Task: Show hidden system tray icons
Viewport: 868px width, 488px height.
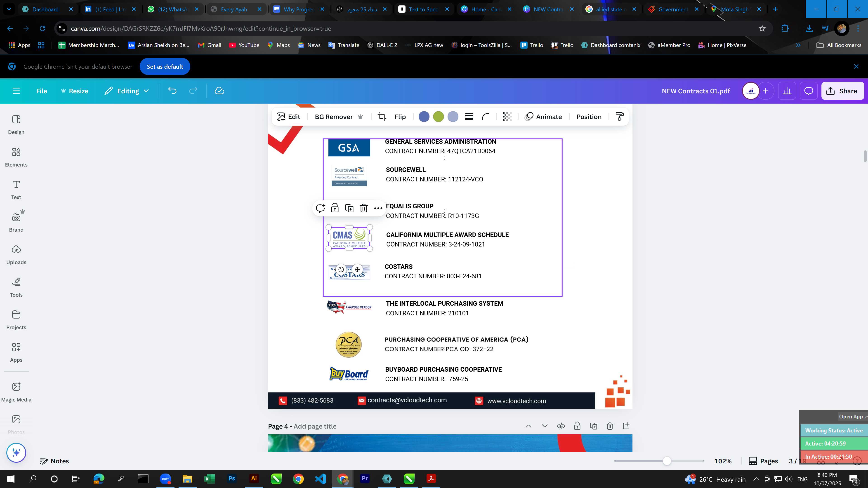Action: click(756, 479)
